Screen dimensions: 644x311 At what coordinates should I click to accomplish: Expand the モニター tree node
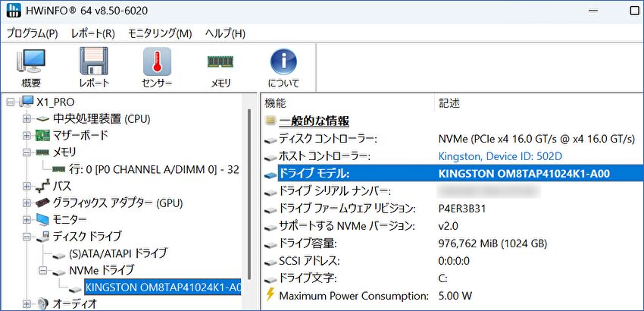(27, 220)
